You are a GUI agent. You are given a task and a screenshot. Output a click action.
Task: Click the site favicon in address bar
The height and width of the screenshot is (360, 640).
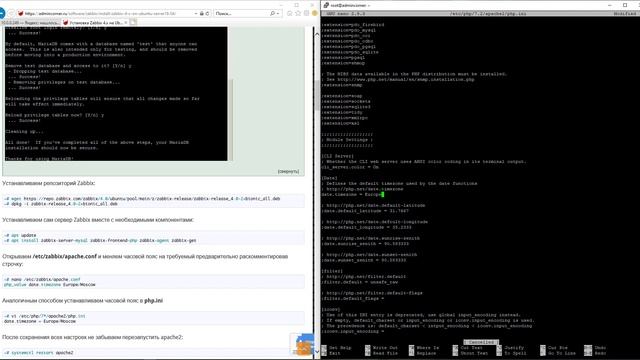click(x=21, y=13)
